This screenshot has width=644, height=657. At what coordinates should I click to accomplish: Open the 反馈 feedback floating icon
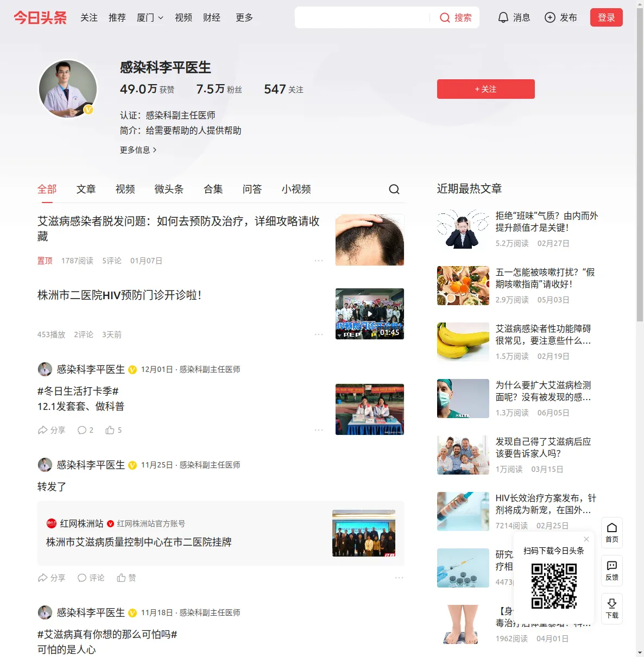tap(612, 570)
